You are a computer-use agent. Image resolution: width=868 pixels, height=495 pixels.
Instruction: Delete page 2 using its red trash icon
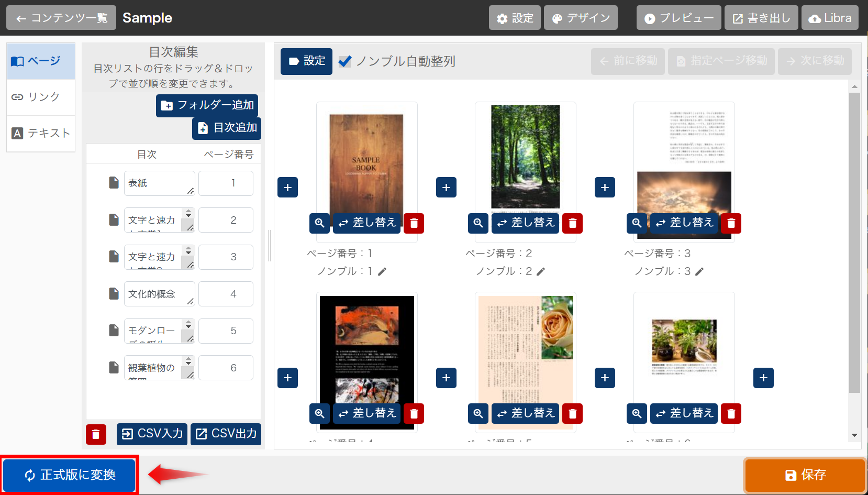[572, 223]
